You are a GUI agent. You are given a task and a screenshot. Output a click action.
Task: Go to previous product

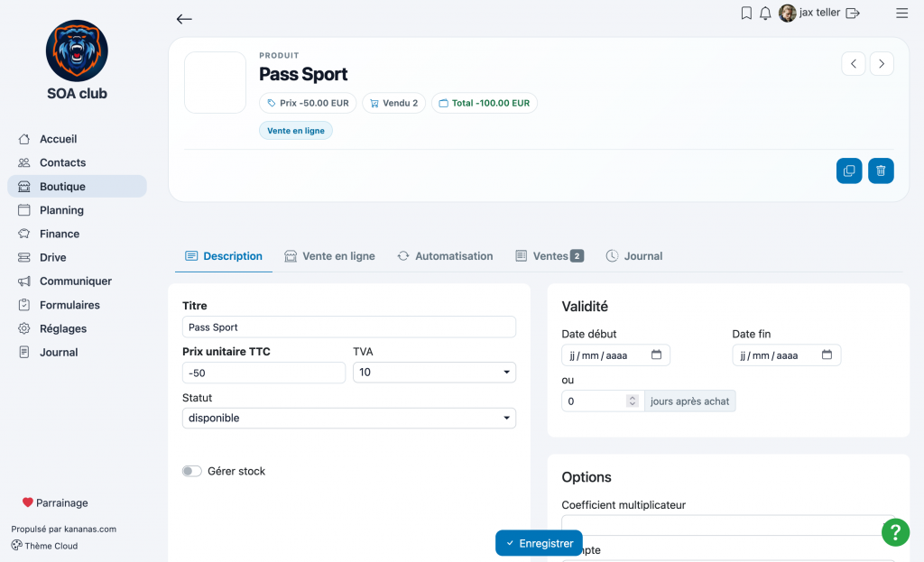[854, 64]
